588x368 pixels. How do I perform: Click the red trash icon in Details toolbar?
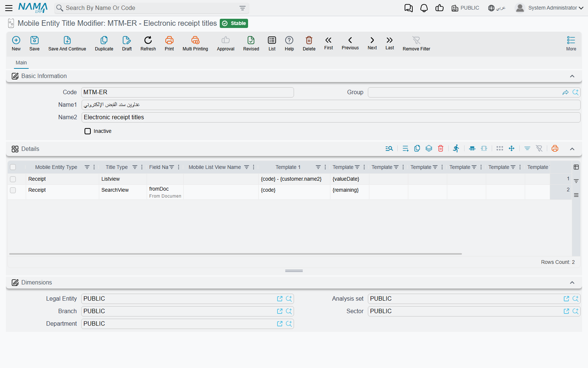441,148
